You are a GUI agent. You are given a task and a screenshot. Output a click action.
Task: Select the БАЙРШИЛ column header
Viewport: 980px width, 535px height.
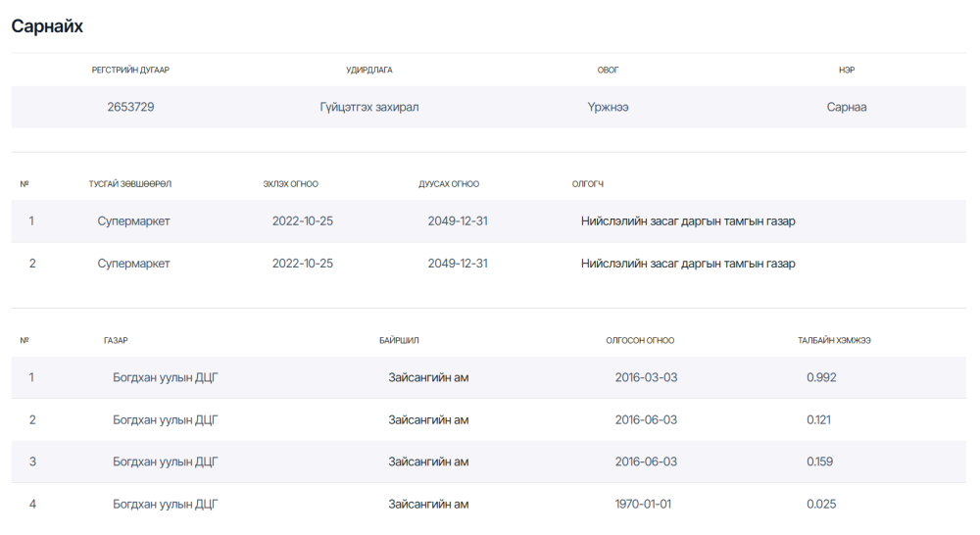[399, 341]
